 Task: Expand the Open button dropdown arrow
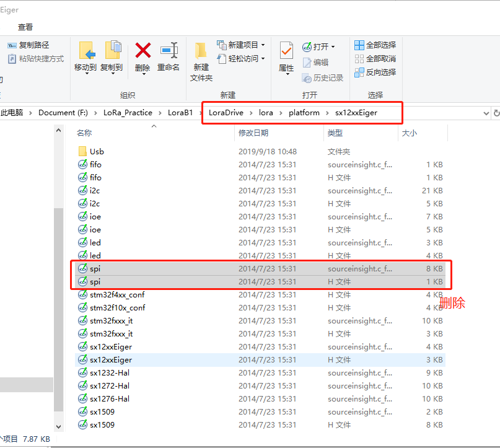pyautogui.click(x=333, y=47)
